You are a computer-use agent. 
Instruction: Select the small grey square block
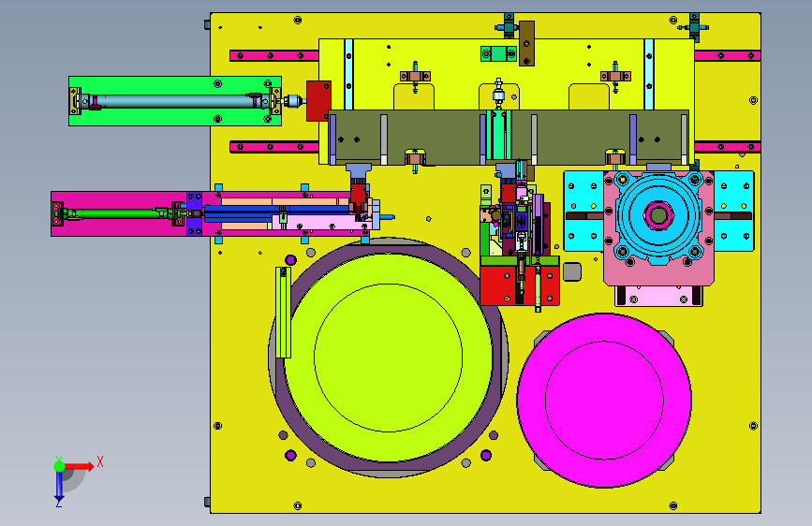tap(572, 271)
